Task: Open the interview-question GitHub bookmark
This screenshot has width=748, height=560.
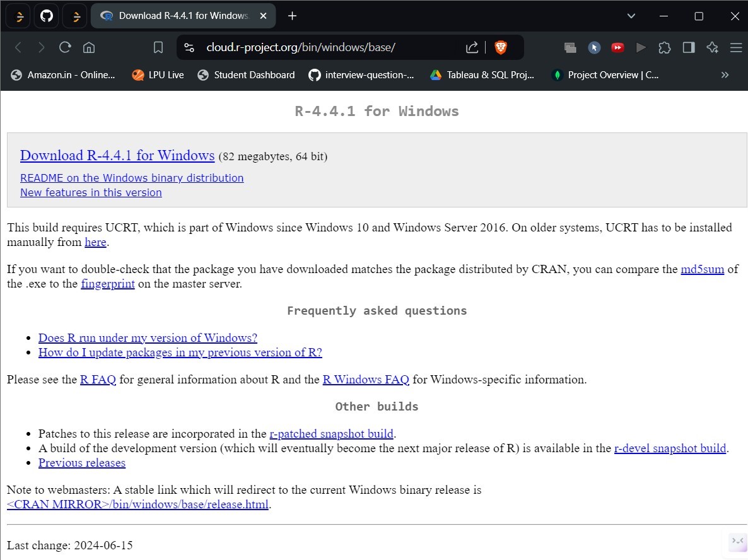Action: 361,75
